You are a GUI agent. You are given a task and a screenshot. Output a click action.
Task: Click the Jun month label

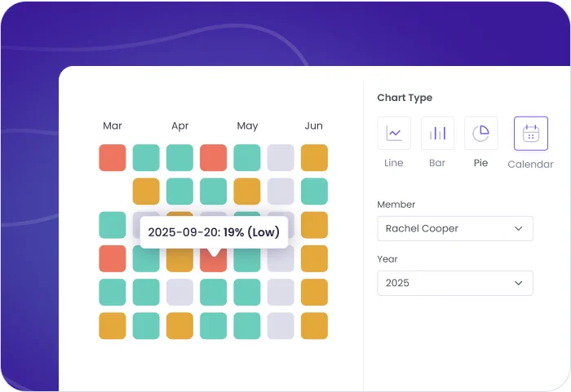[x=314, y=126]
